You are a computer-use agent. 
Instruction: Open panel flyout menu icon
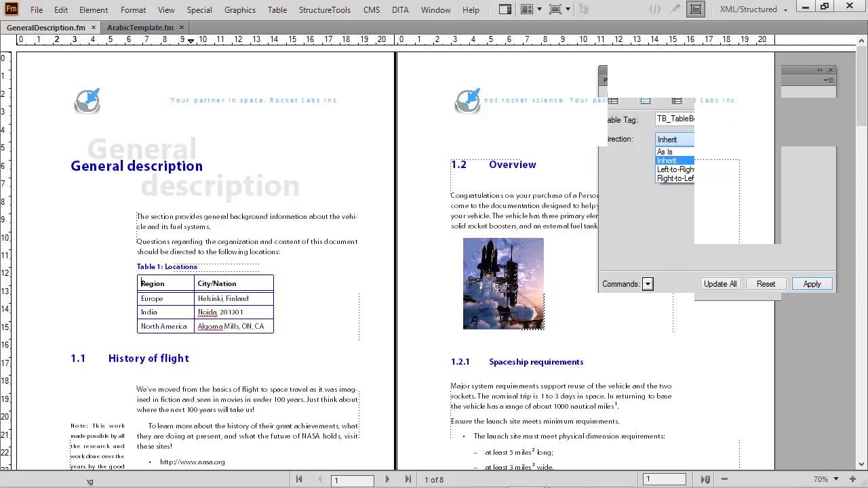point(829,80)
